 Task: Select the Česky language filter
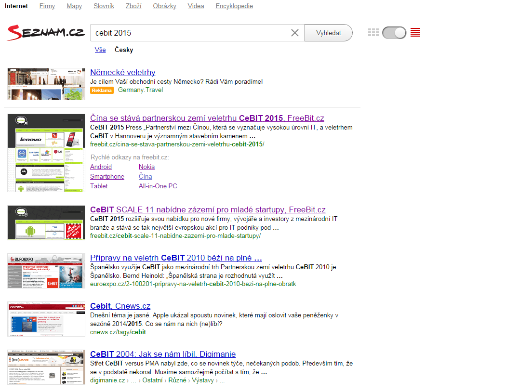tap(124, 50)
